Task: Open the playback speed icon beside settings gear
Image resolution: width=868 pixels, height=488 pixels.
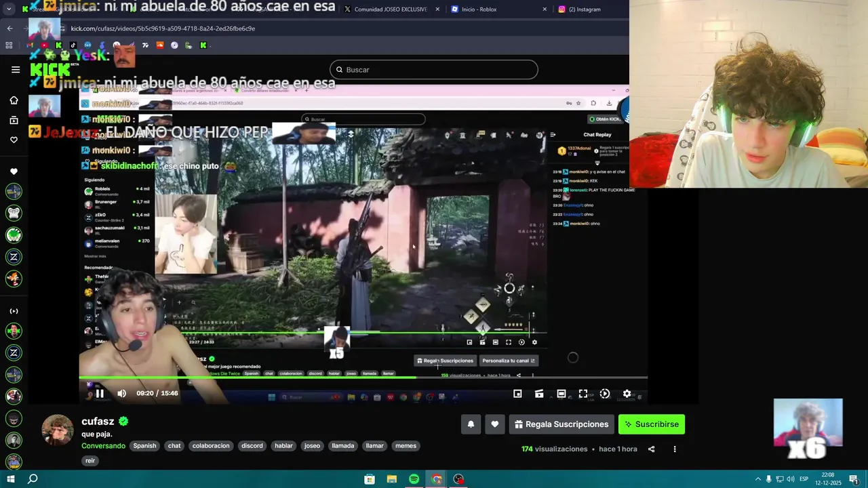Action: click(605, 394)
